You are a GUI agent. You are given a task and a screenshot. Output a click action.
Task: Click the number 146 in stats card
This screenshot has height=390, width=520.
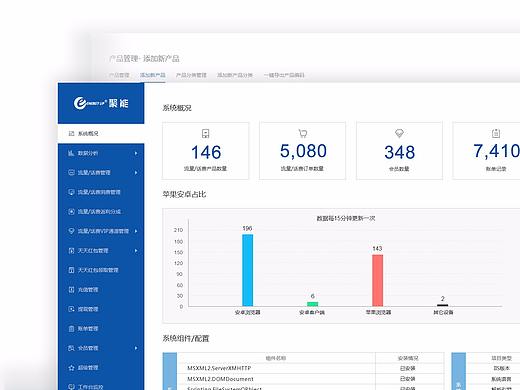206,152
